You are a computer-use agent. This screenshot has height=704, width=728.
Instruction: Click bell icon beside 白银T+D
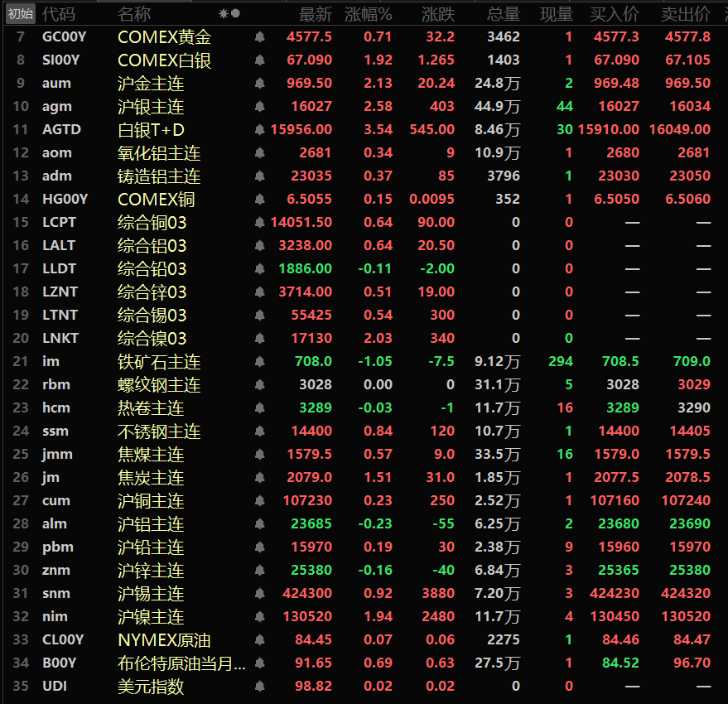coord(259,129)
